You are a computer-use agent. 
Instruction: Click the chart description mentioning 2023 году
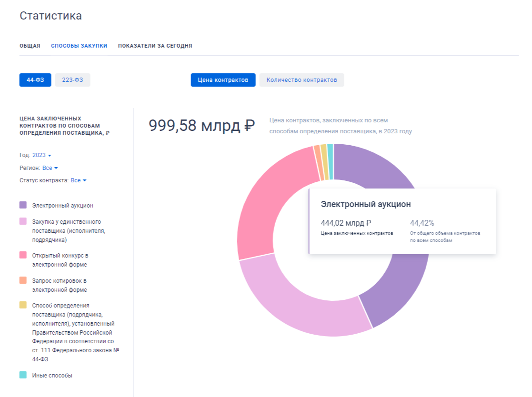pyautogui.click(x=341, y=126)
